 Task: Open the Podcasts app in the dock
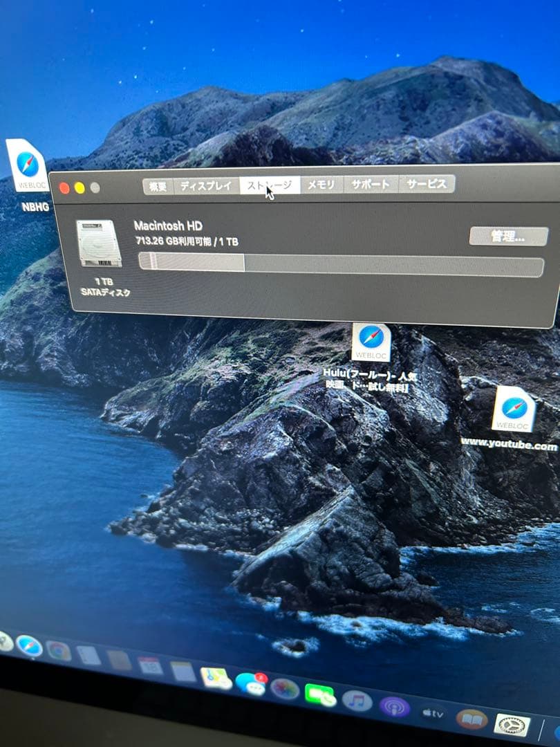pos(394,706)
